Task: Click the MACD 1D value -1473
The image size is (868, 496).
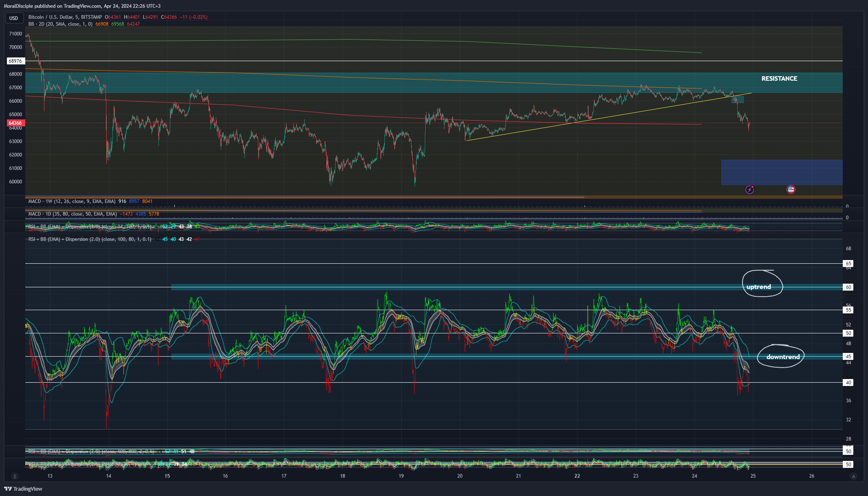Action: tap(126, 214)
